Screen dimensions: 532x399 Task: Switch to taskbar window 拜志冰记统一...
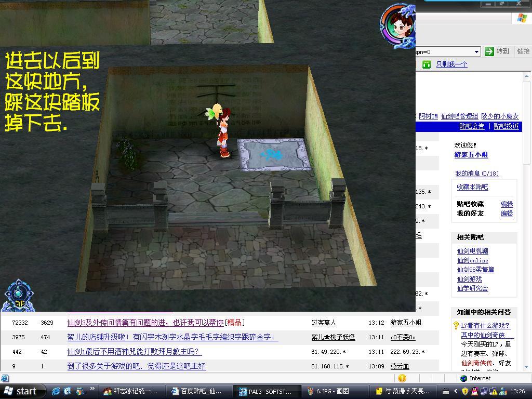coord(131,391)
